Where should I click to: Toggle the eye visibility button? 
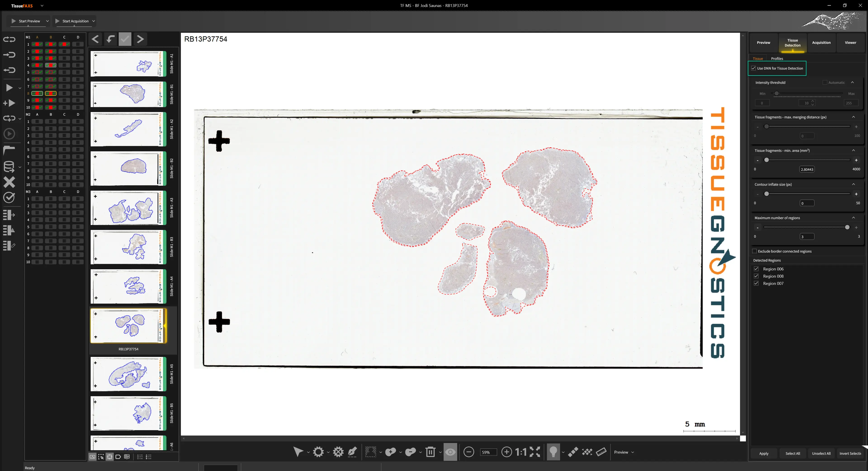point(450,452)
